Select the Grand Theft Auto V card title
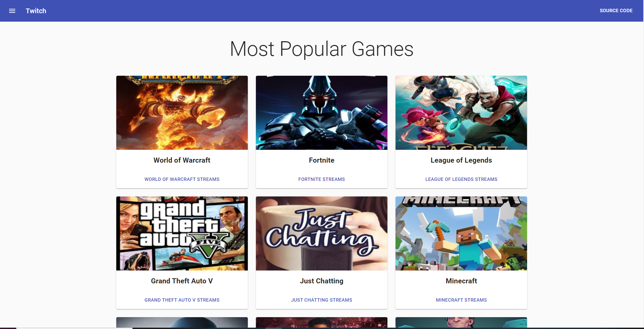 click(x=182, y=281)
